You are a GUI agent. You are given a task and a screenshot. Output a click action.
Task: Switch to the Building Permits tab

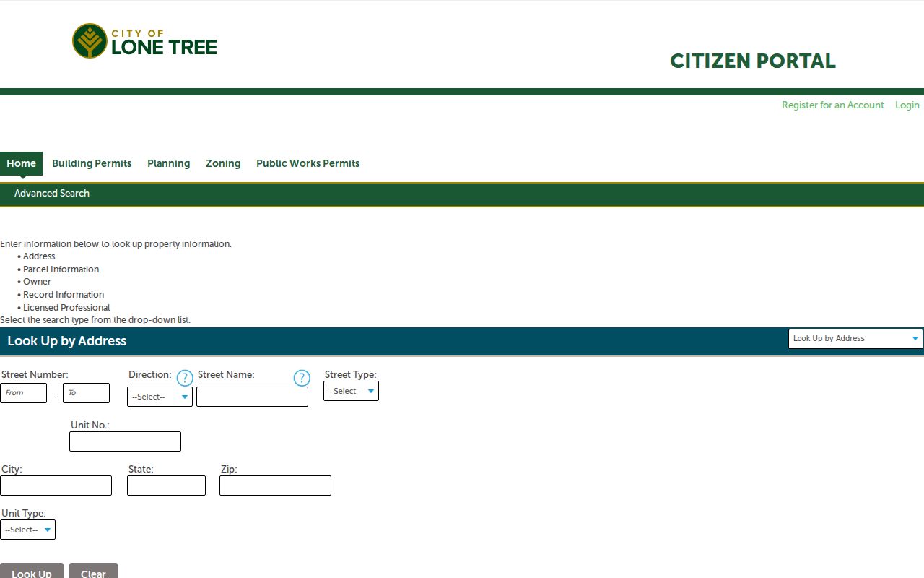pos(92,163)
